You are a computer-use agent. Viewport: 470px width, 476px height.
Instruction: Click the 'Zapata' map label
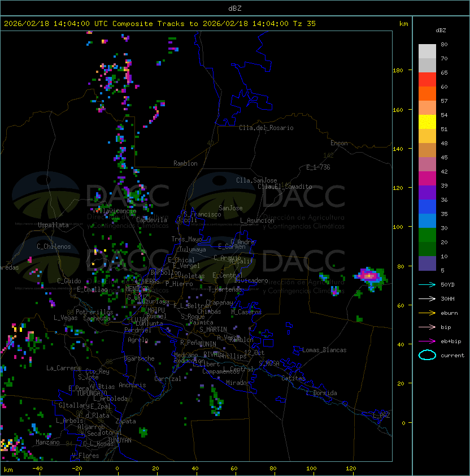pos(125,421)
